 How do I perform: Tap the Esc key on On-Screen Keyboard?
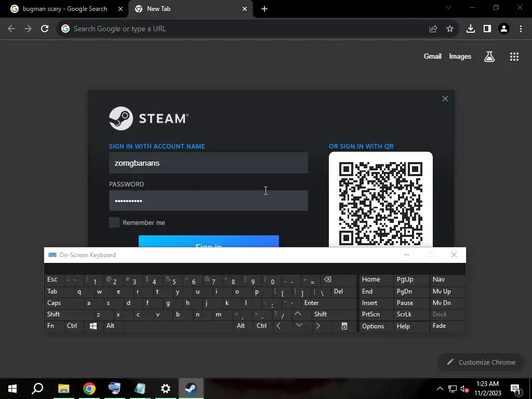point(54,280)
